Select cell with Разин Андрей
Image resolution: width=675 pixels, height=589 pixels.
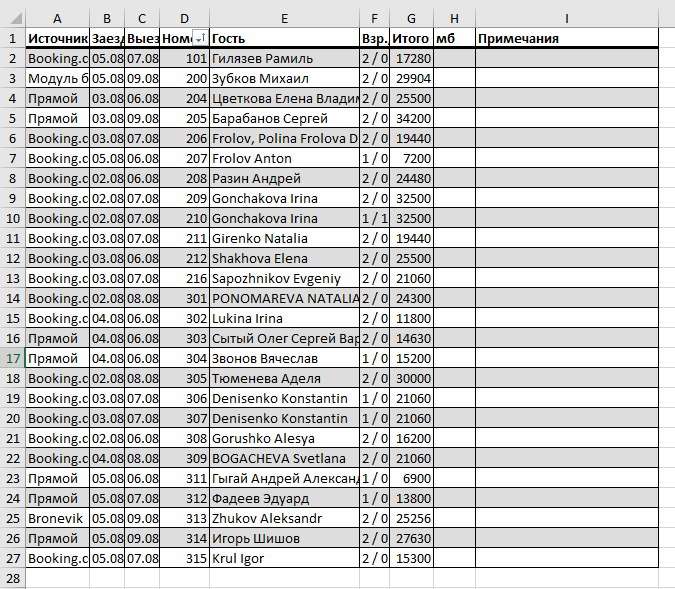(x=284, y=178)
